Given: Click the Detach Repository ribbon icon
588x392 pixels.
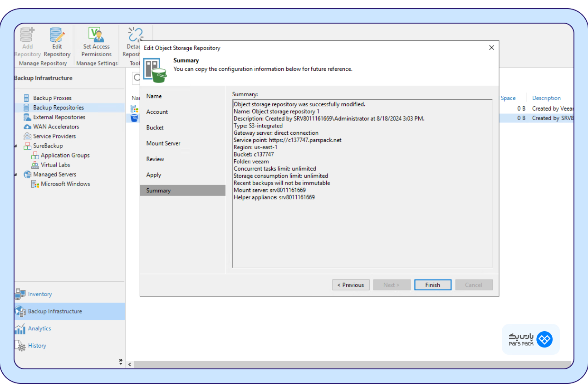Looking at the screenshot, I should 135,34.
